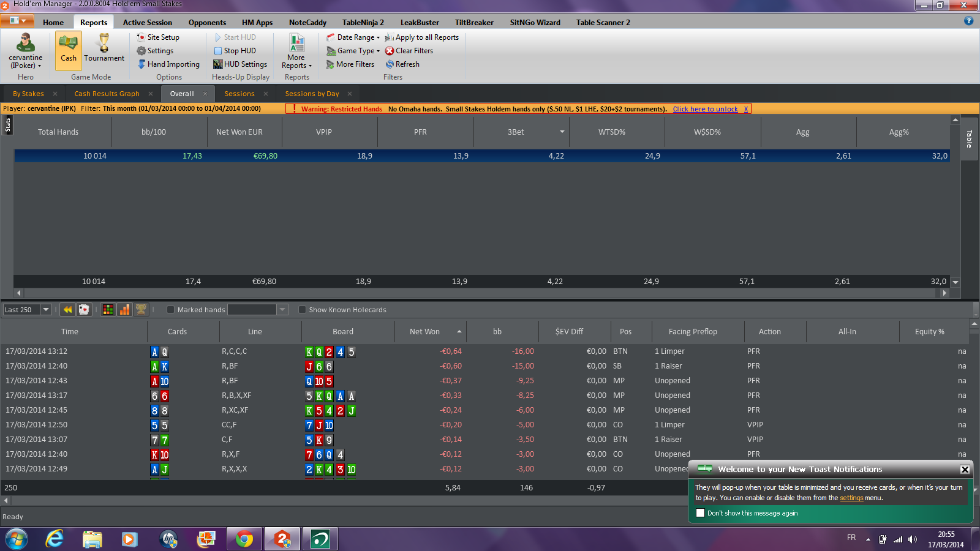The width and height of the screenshot is (980, 551).
Task: Expand the Table side panel
Action: coord(969,138)
